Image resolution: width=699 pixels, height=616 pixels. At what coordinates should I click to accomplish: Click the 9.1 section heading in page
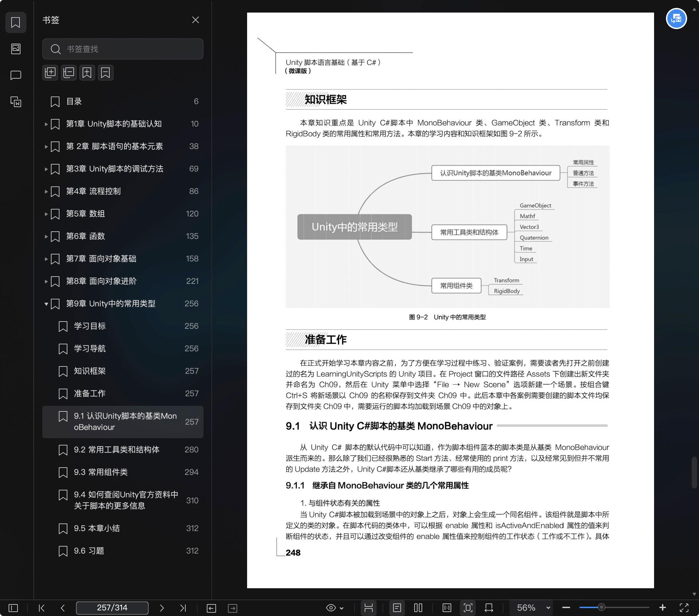pyautogui.click(x=389, y=426)
